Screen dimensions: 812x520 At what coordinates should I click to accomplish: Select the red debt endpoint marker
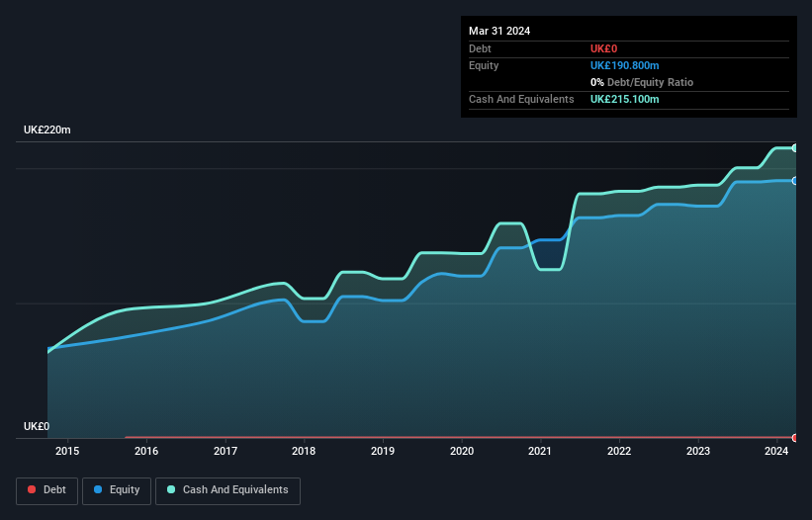click(795, 438)
